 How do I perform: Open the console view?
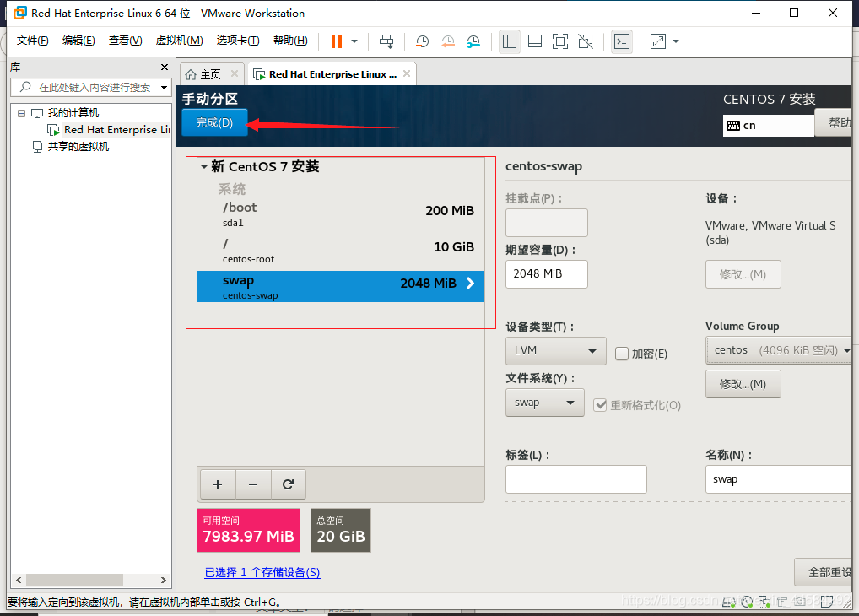[622, 41]
